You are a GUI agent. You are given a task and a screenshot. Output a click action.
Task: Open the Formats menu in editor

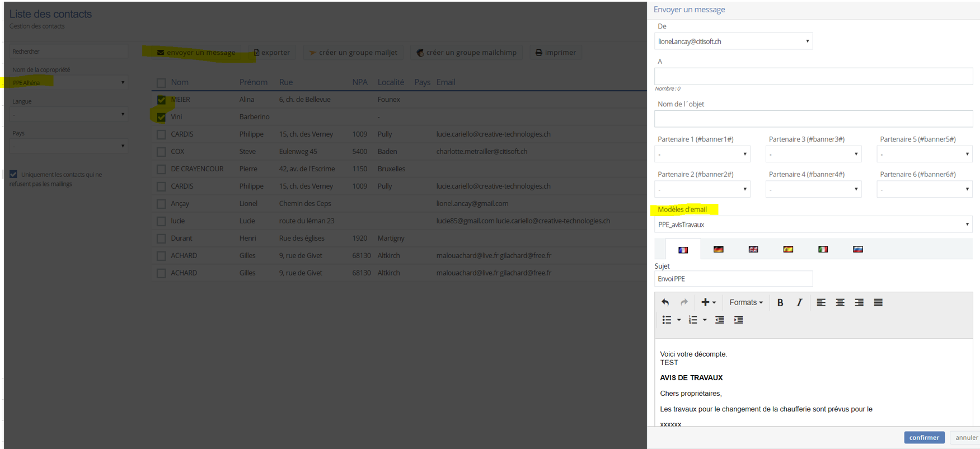tap(745, 302)
